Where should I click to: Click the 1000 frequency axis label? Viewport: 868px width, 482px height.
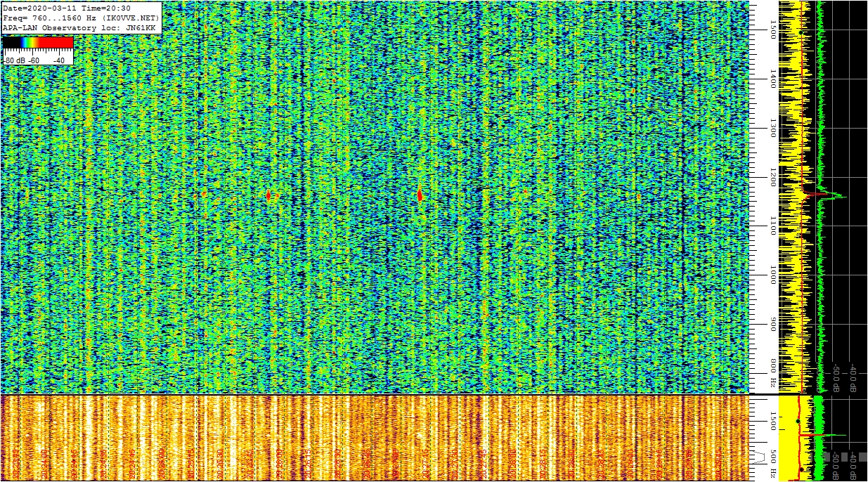[x=773, y=275]
